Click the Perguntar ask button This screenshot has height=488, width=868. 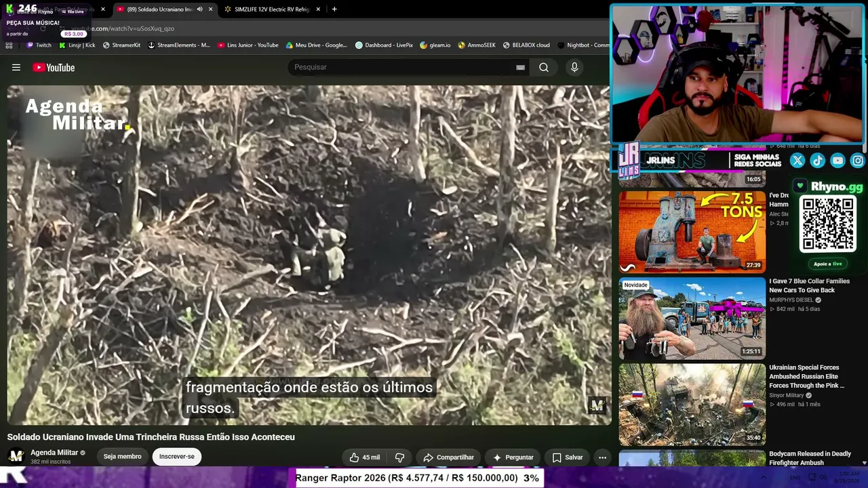click(513, 457)
